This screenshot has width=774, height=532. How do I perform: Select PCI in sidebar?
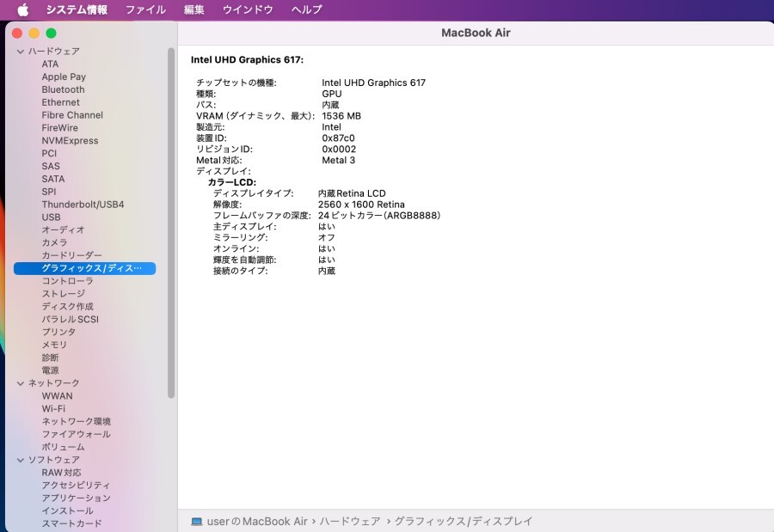(49, 154)
